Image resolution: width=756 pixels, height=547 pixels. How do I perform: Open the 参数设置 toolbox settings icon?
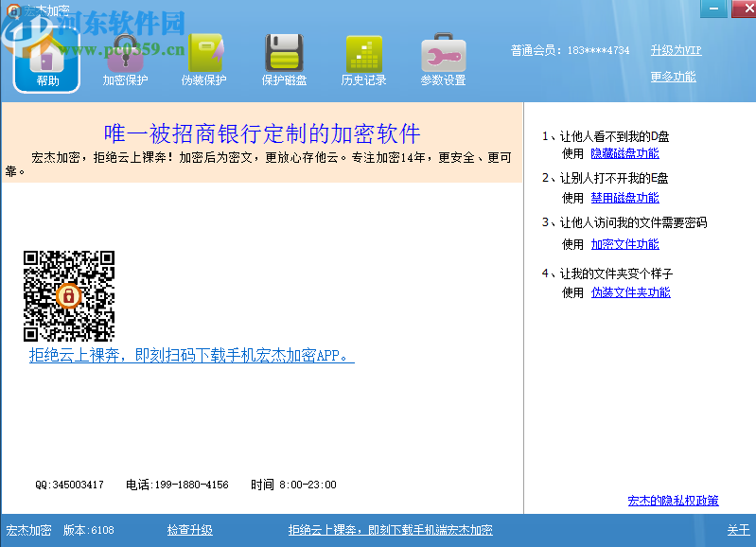[x=443, y=61]
